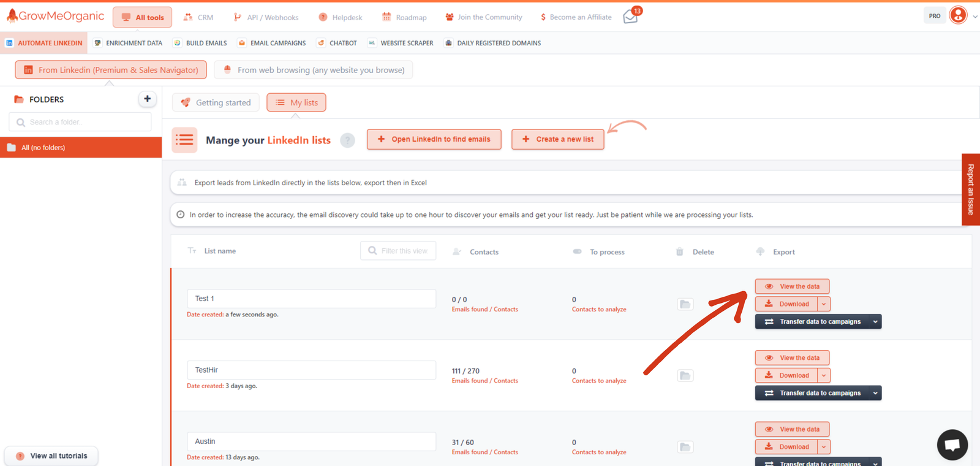Click the list icon beside Manage heading

pyautogui.click(x=184, y=140)
